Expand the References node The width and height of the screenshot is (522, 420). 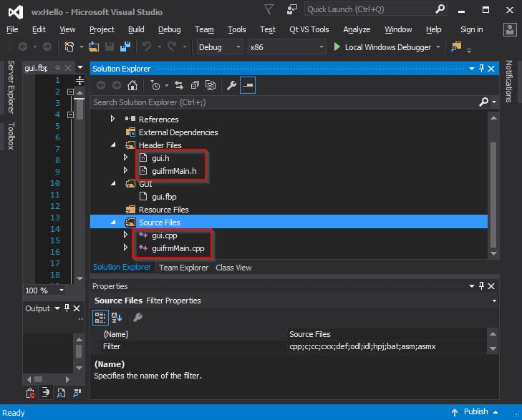[112, 119]
